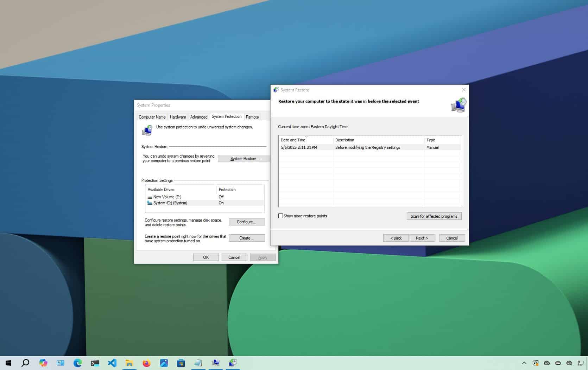Switch to the Hardware tab
Screen dimensions: 588x370
(x=178, y=117)
